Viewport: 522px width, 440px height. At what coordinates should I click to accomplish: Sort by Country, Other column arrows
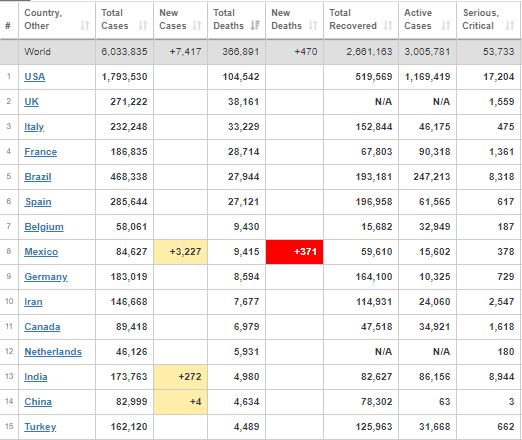(x=85, y=26)
